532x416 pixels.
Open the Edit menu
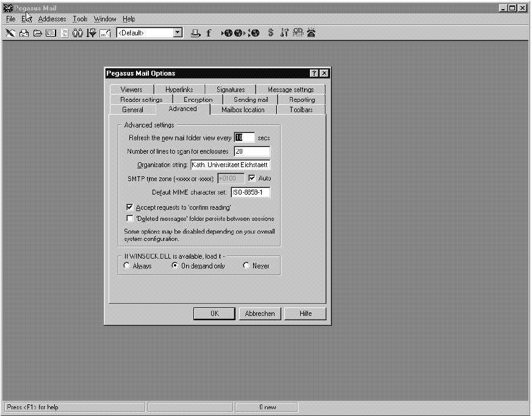pos(26,19)
